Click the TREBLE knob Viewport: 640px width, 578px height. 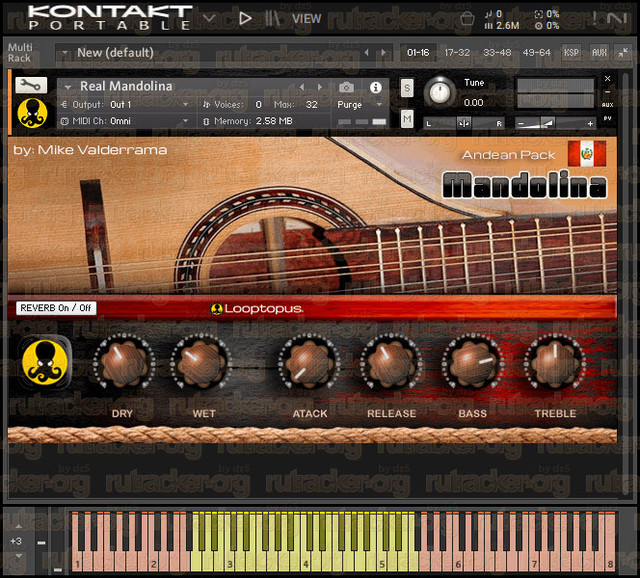555,362
